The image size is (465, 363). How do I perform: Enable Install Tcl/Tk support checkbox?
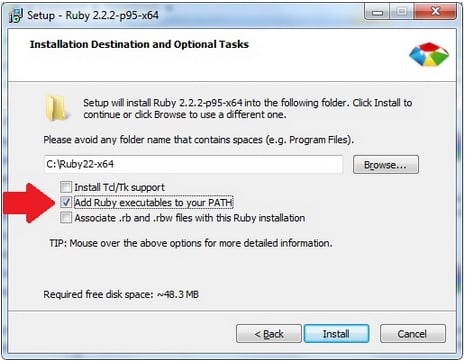pyautogui.click(x=66, y=187)
